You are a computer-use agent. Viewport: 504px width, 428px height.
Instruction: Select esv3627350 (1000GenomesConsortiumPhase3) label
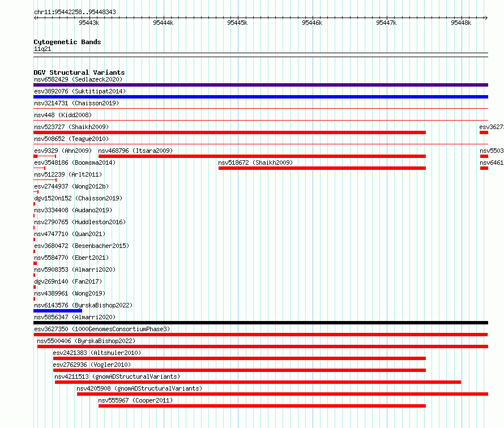pyautogui.click(x=102, y=329)
